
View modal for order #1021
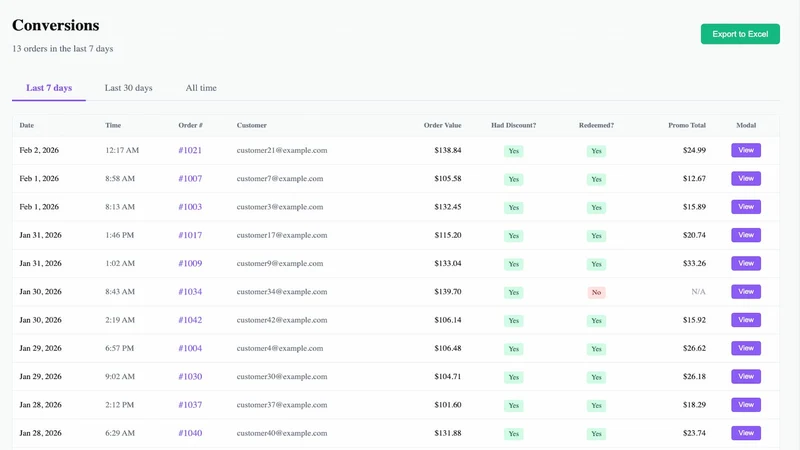745,150
